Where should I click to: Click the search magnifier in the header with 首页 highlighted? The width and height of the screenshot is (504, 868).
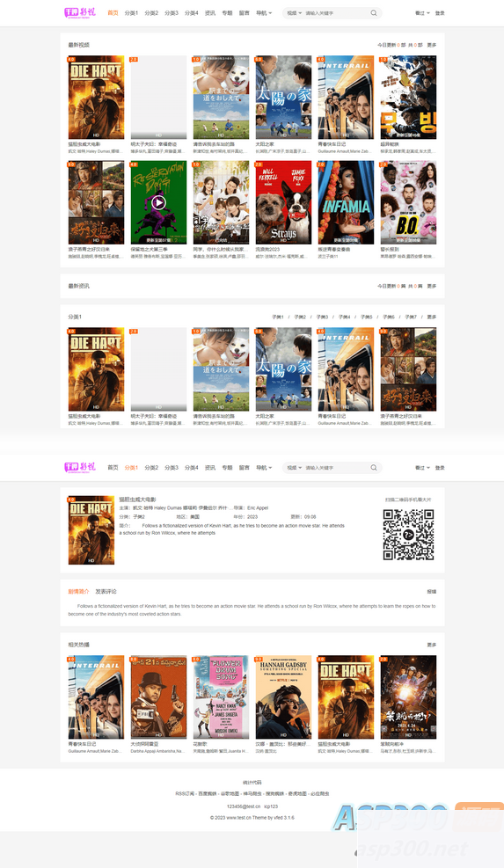[x=374, y=12]
